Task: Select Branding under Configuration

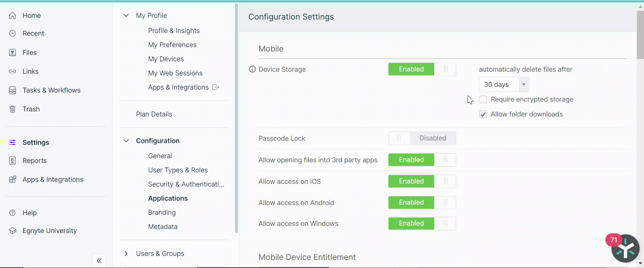Action: [x=162, y=213]
